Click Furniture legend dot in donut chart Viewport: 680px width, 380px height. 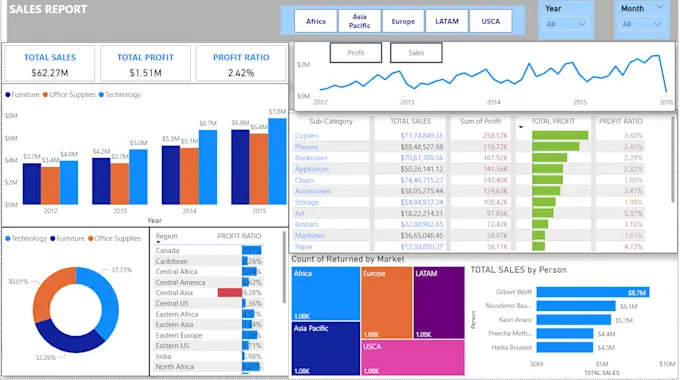pos(52,239)
